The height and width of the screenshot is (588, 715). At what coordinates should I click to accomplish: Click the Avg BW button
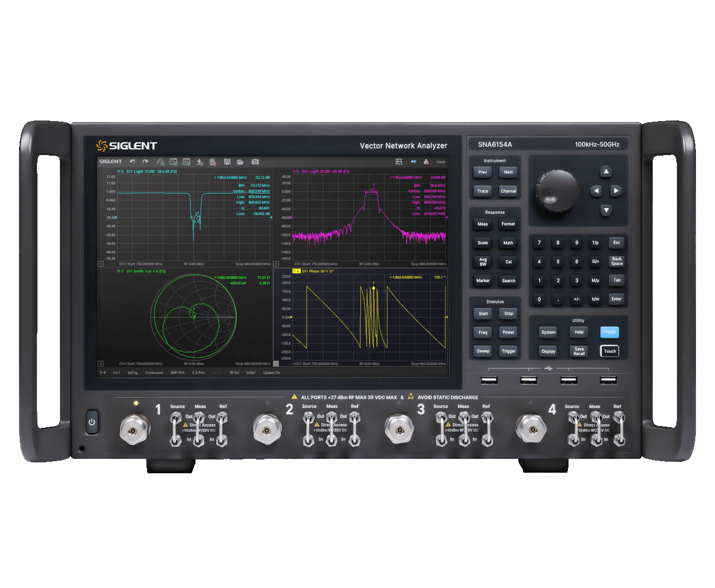483,262
